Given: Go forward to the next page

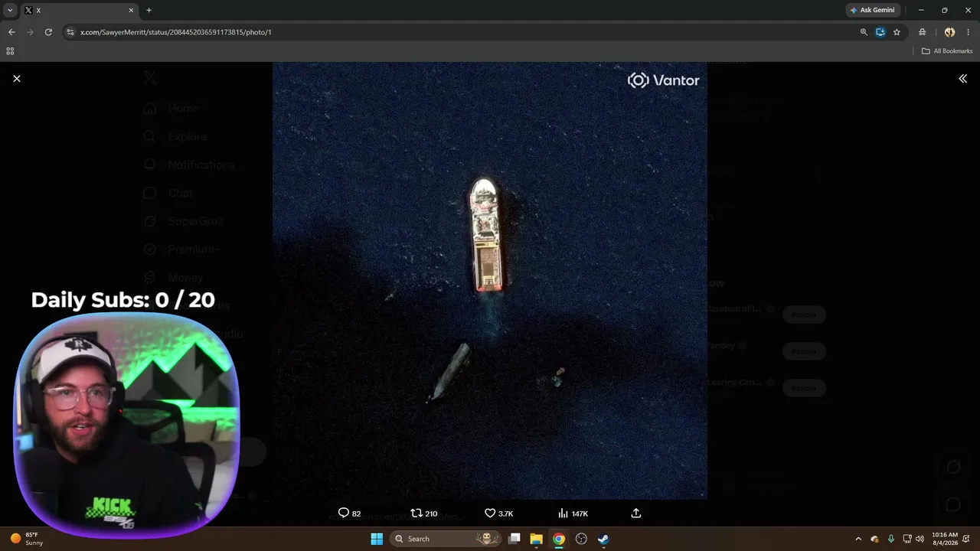Looking at the screenshot, I should 30,32.
